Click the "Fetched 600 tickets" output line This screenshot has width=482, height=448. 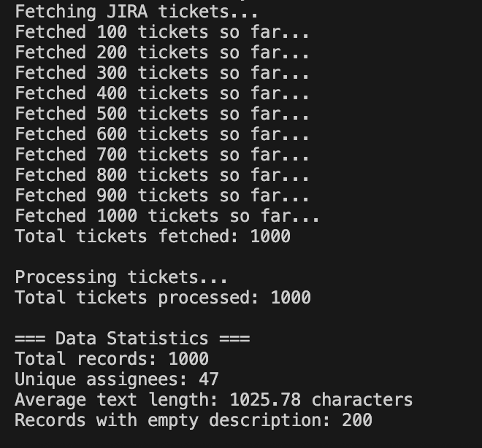[162, 134]
